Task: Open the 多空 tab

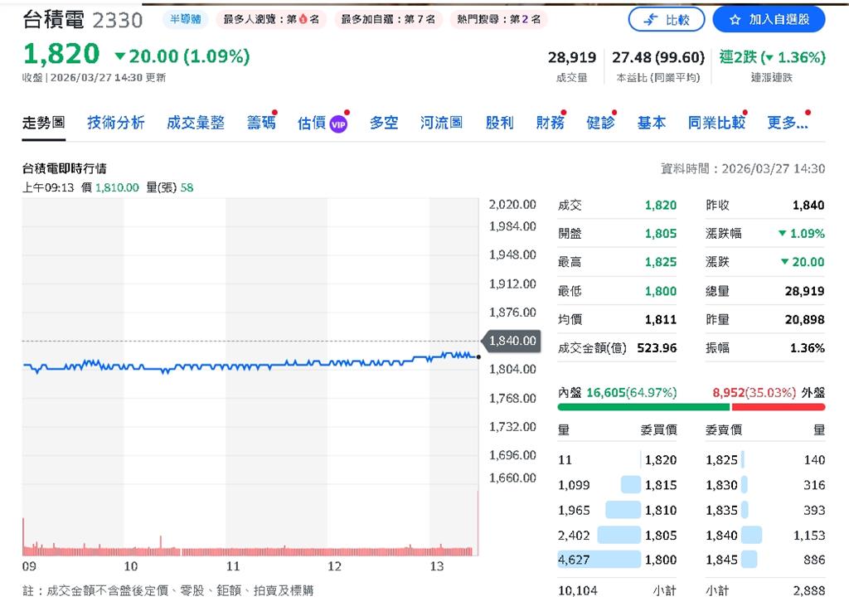Action: click(x=384, y=121)
